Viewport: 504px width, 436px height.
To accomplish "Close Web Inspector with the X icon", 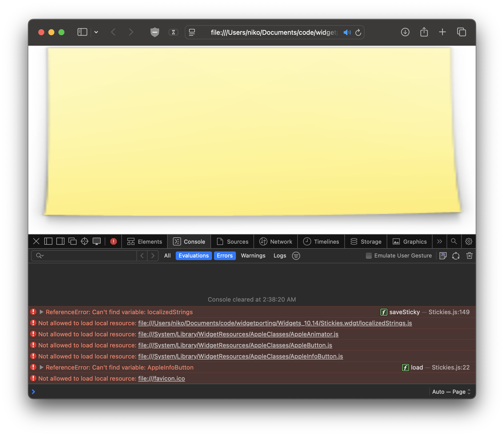I will 36,241.
